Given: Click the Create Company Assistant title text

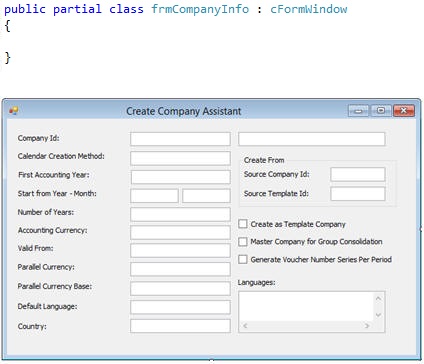Looking at the screenshot, I should pos(184,111).
